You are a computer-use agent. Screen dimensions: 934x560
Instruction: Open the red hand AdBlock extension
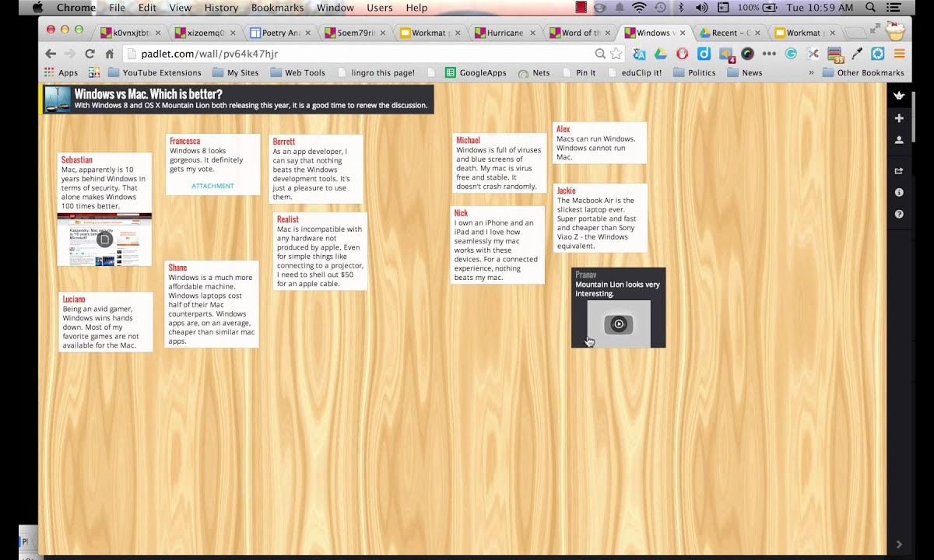(683, 54)
